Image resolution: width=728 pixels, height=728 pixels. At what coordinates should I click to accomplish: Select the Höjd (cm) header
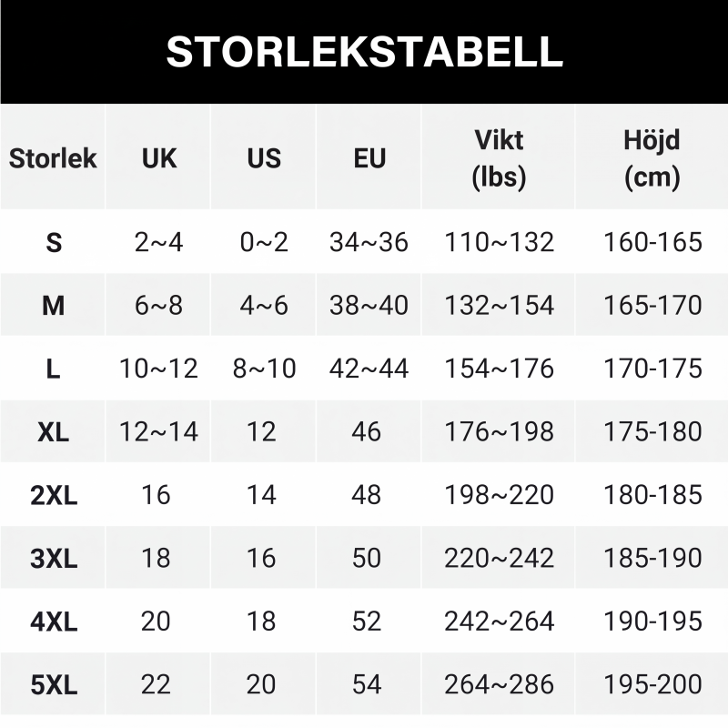click(652, 157)
